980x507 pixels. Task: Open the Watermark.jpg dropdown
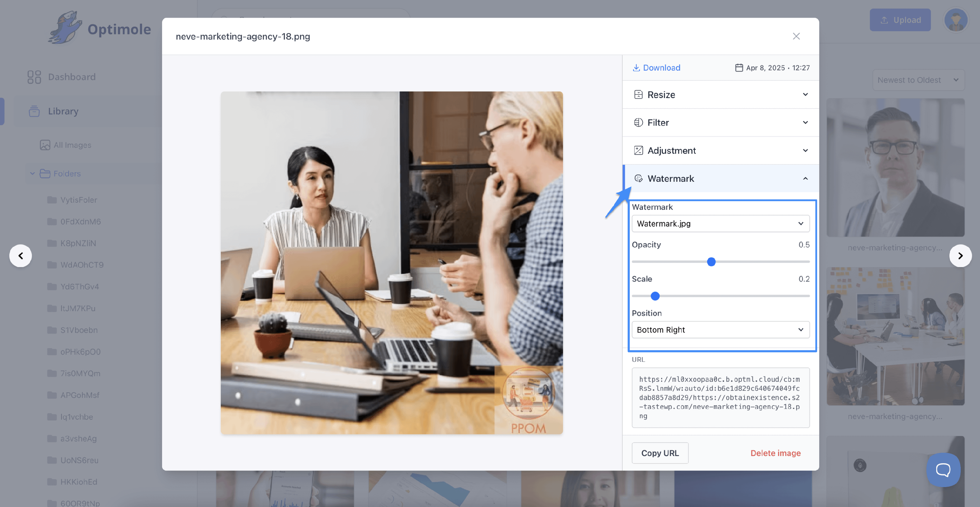pos(720,224)
